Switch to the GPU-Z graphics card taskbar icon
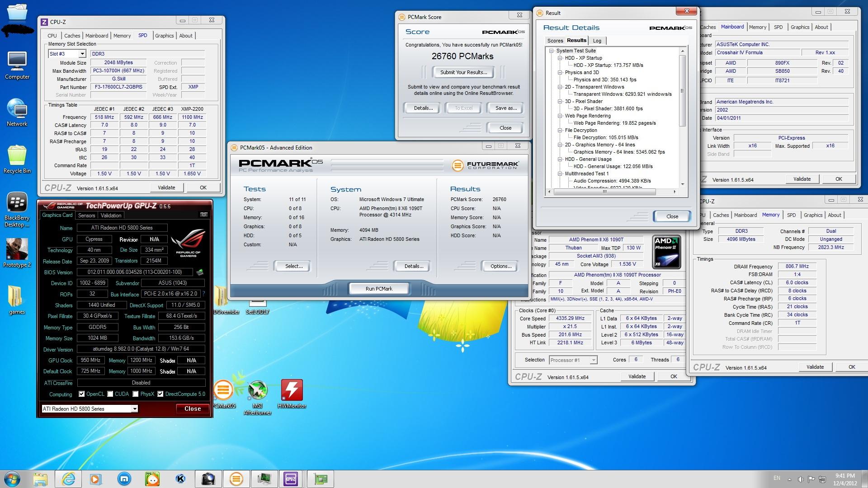Viewport: 868px width, 488px height. click(321, 479)
